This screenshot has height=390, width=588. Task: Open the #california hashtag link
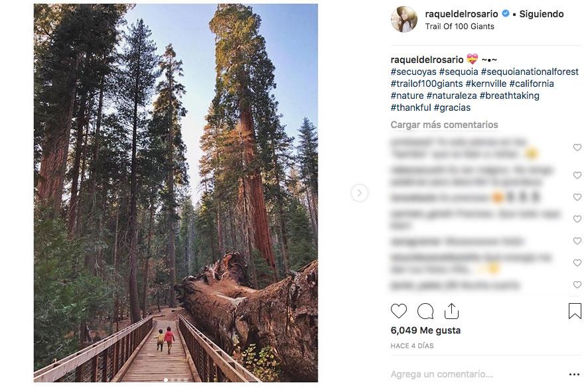pyautogui.click(x=532, y=84)
